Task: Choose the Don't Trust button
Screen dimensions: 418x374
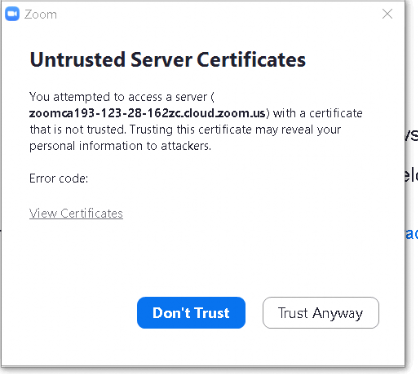Action: 191,313
